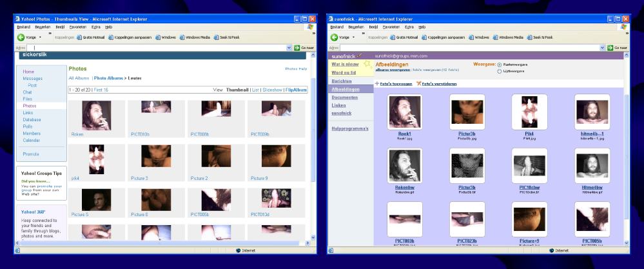Click the IE page icon in Yahoo Photos title bar
The width and height of the screenshot is (644, 269).
(17, 19)
